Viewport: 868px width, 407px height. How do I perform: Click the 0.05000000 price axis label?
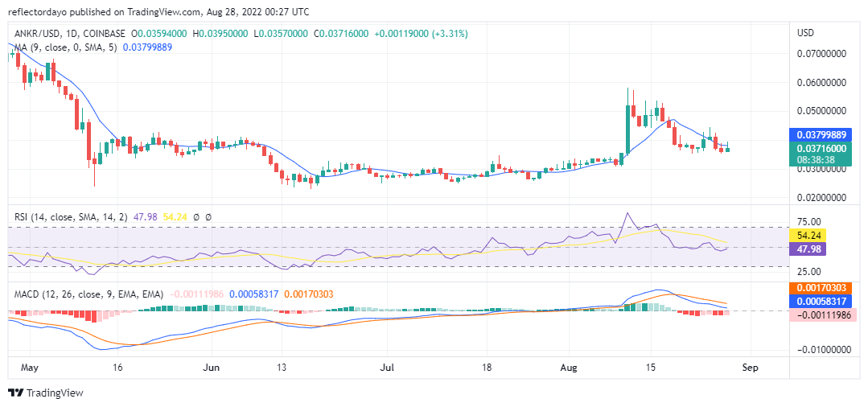click(x=821, y=111)
